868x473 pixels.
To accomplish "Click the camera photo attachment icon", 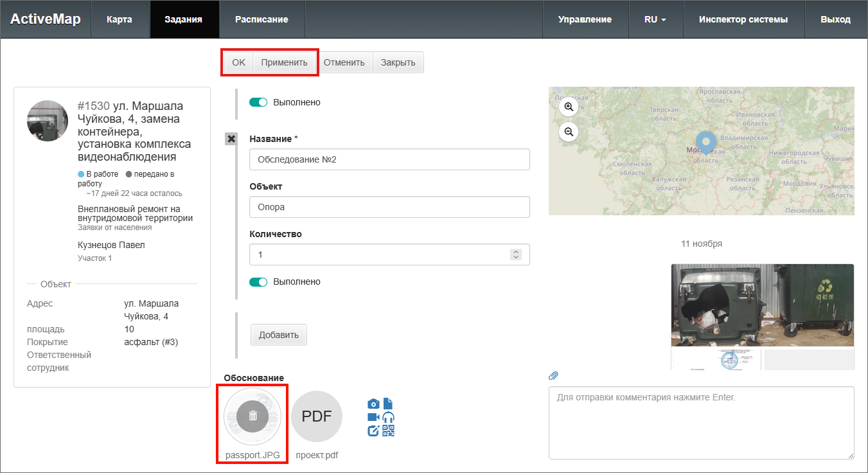I will (373, 404).
